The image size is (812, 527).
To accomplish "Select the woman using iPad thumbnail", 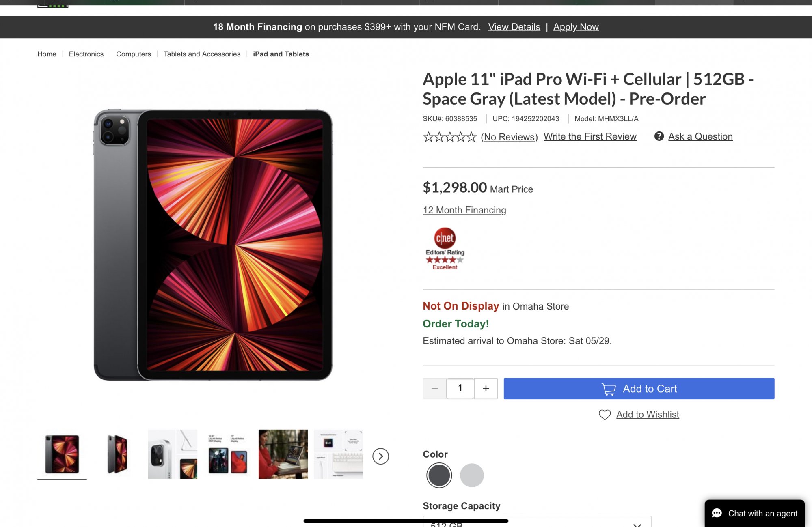I will click(283, 454).
